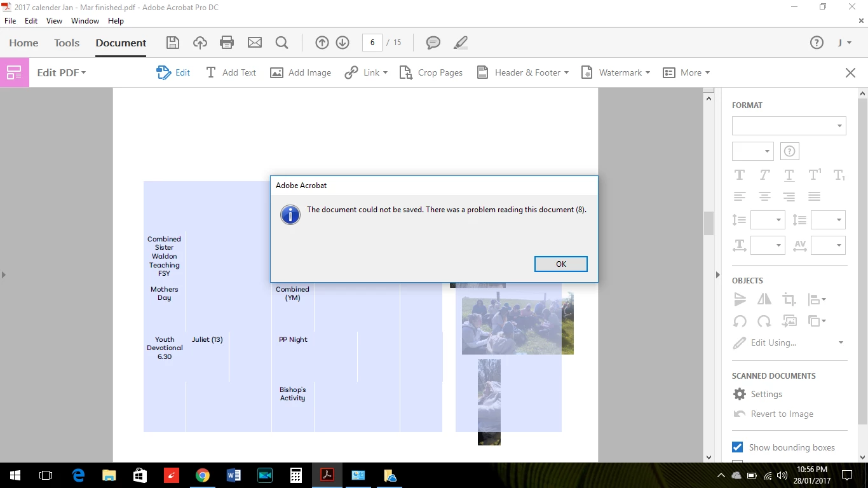The width and height of the screenshot is (868, 488).
Task: Click Revert to Image
Action: pyautogui.click(x=773, y=414)
